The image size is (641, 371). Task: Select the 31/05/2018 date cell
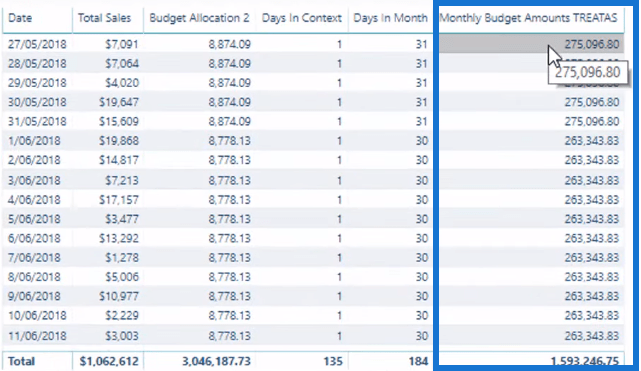click(x=37, y=122)
